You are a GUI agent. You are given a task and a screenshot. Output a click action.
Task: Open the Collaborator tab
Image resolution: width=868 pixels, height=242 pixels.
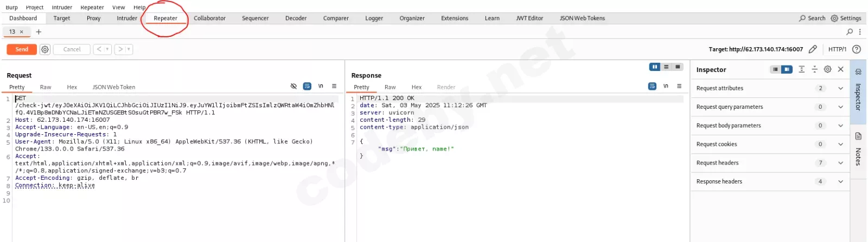click(209, 18)
